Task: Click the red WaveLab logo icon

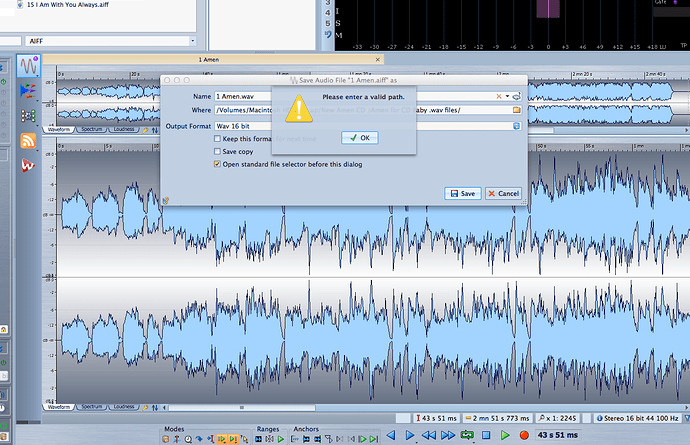Action: pos(28,165)
